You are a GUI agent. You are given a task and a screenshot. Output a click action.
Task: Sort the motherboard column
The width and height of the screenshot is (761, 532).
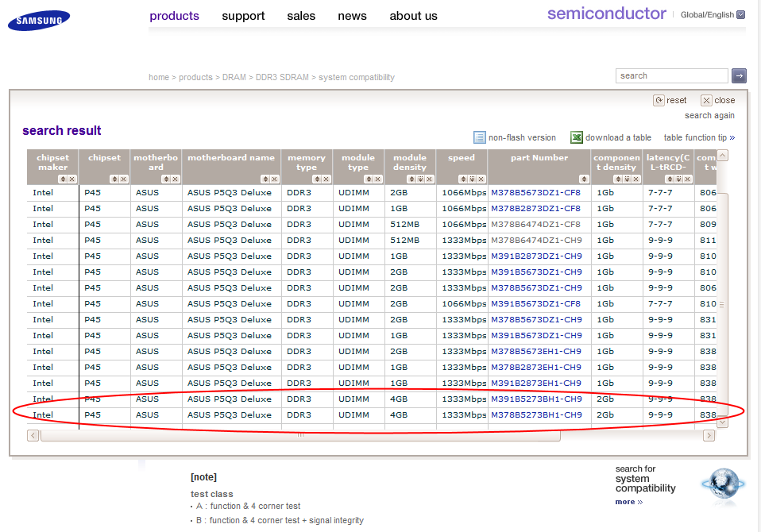tap(166, 179)
